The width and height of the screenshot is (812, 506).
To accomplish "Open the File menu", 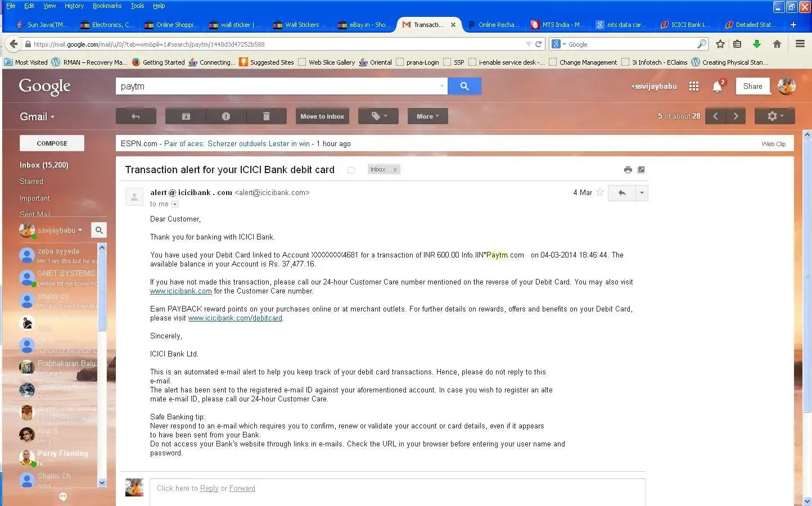I will pos(11,6).
